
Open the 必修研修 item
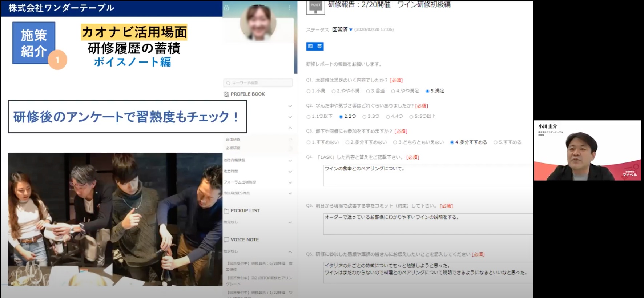(233, 148)
